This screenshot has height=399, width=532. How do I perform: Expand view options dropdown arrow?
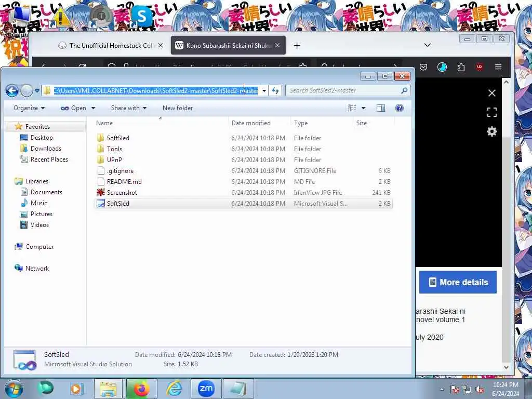tap(363, 108)
